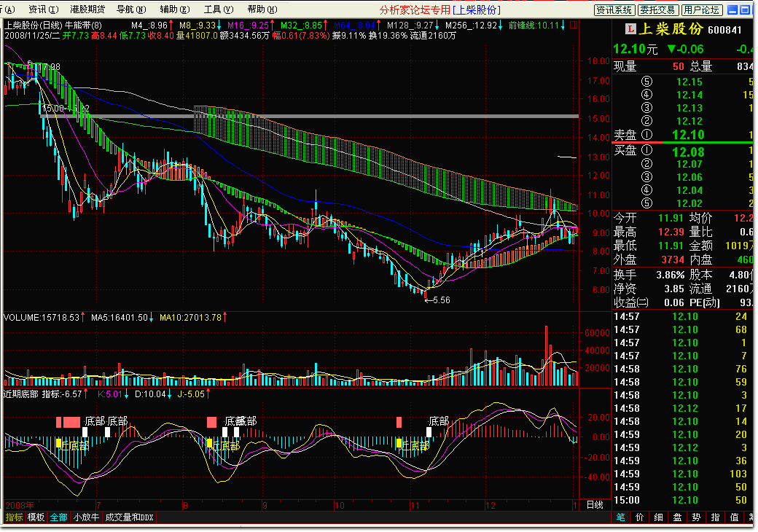
Task: Click the VOLUME:15718.53 label
Action: point(41,318)
